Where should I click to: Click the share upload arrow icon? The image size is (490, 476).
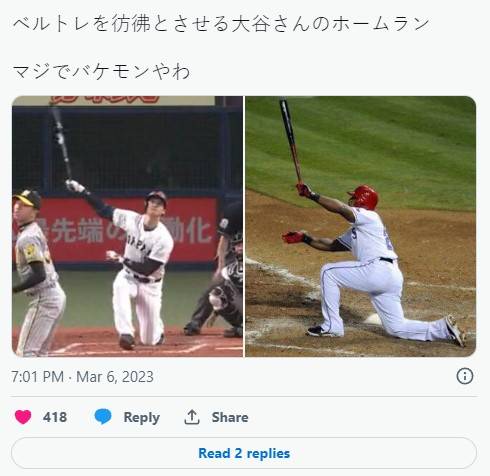click(x=192, y=417)
